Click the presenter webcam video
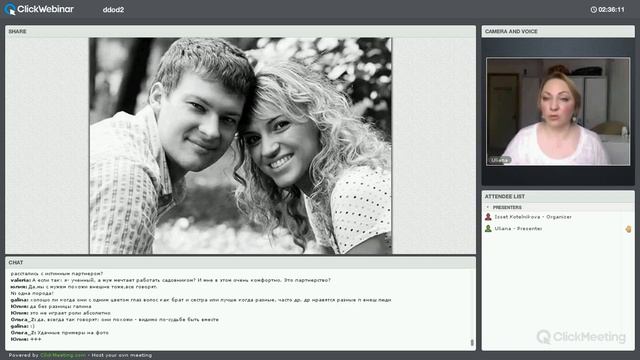Viewport: 640px width, 360px height. point(558,111)
